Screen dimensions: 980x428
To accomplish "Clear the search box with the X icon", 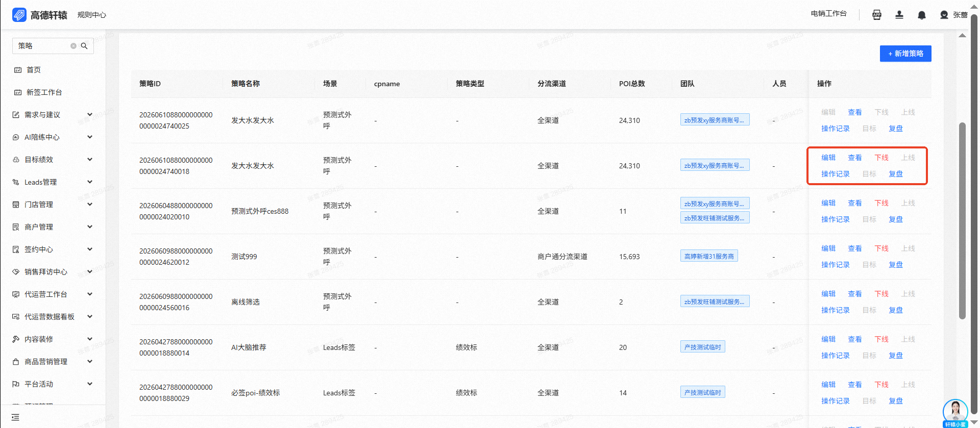I will click(73, 46).
